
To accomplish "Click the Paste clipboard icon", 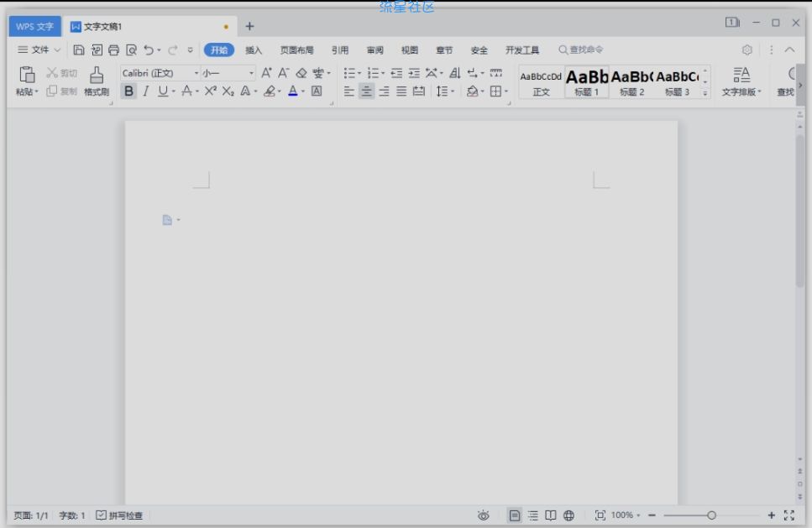I will point(26,75).
